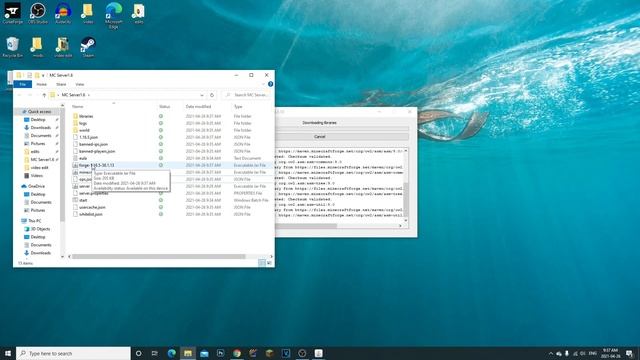Click the taskbar 'Type here to search' box

73,353
